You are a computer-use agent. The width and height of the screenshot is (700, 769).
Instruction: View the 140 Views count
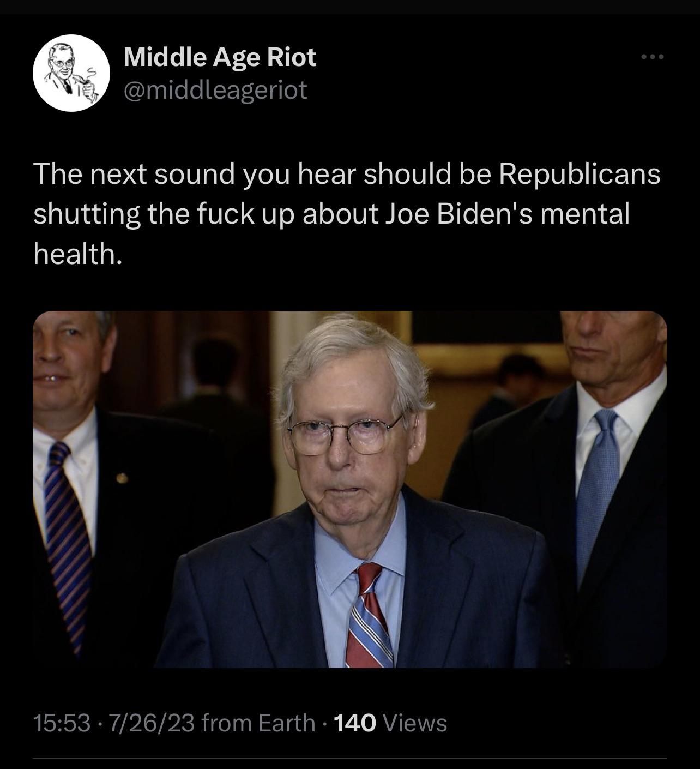pos(390,723)
